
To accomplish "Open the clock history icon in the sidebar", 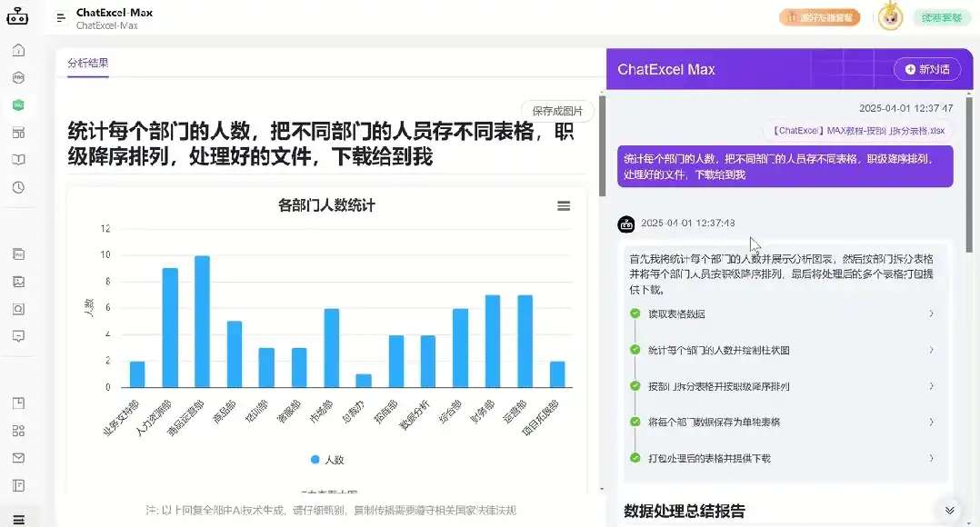I will pos(19,187).
